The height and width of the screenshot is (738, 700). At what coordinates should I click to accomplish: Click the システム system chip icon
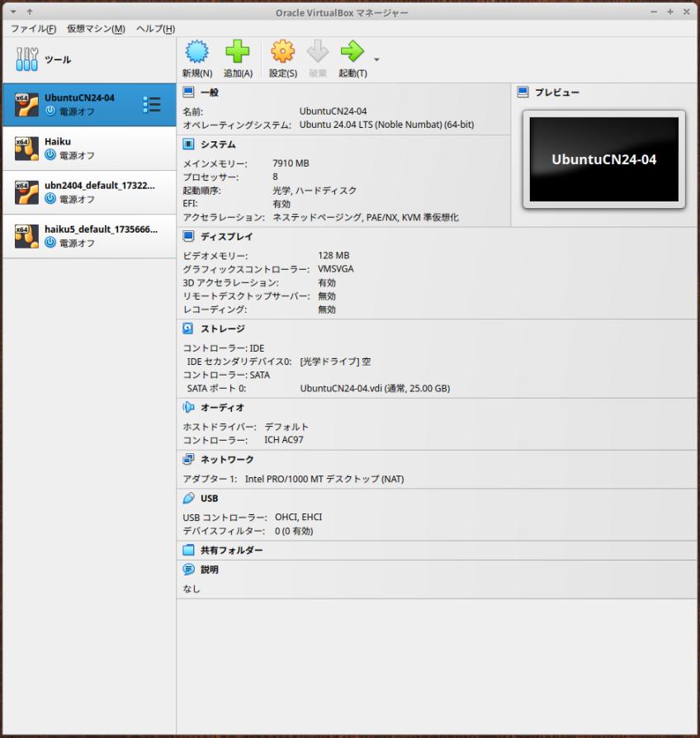pos(188,144)
